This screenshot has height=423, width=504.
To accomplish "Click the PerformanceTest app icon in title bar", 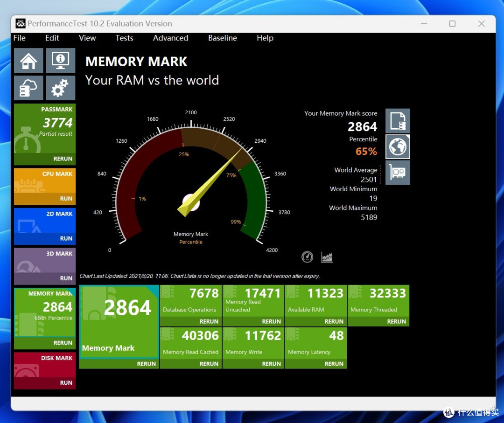I will pyautogui.click(x=21, y=23).
